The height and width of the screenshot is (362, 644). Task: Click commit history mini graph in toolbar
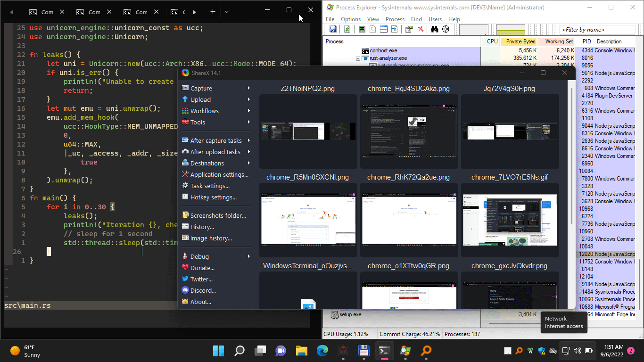click(x=511, y=29)
